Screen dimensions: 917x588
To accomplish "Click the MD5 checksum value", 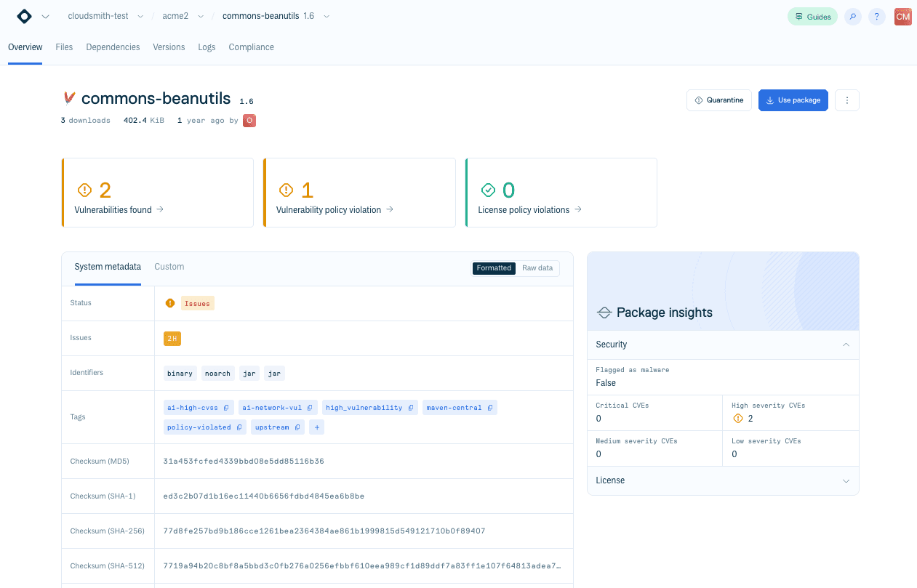I will pos(244,462).
